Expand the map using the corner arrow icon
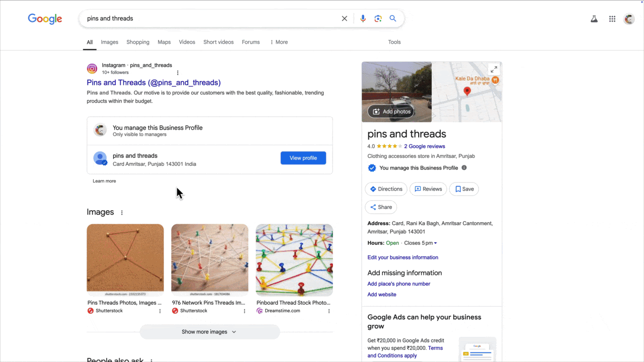 [x=494, y=69]
